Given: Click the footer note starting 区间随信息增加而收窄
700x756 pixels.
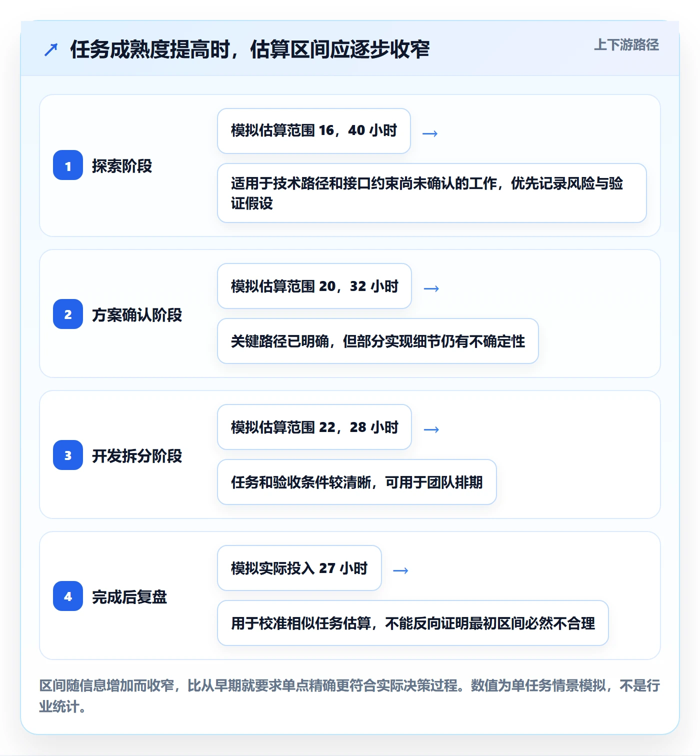Looking at the screenshot, I should (x=349, y=695).
